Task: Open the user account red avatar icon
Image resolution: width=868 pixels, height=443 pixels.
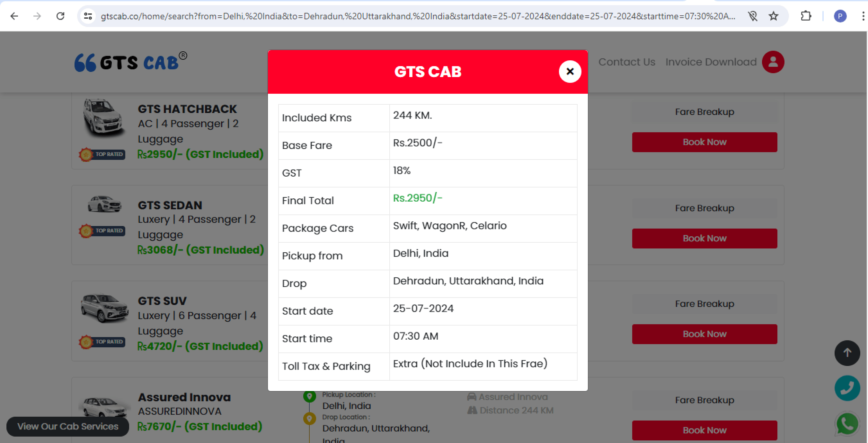Action: click(x=773, y=62)
